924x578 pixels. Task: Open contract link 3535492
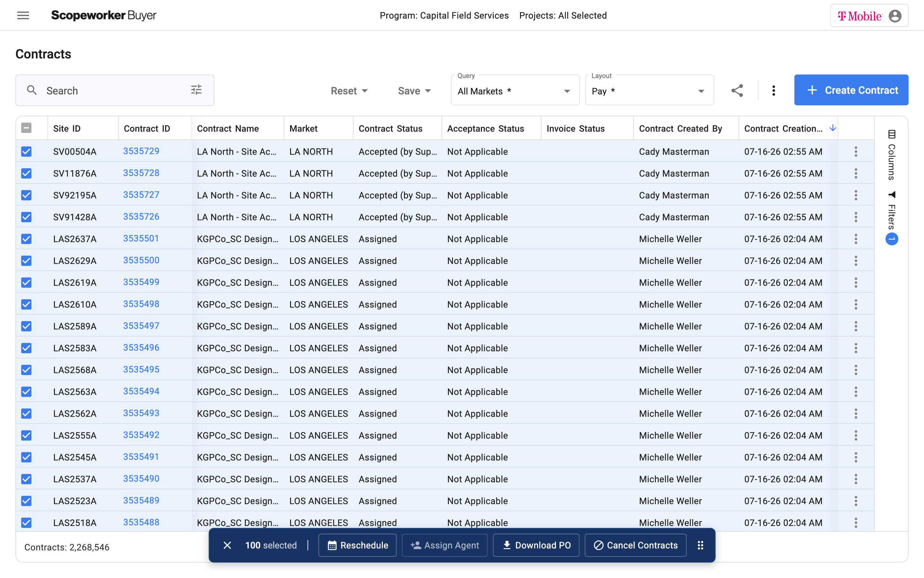coord(141,435)
